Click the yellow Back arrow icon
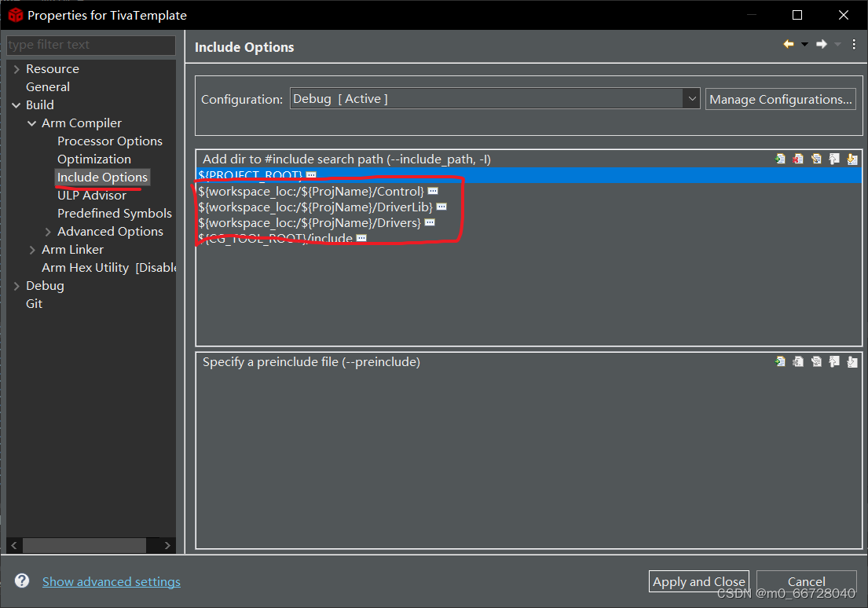 (x=789, y=44)
